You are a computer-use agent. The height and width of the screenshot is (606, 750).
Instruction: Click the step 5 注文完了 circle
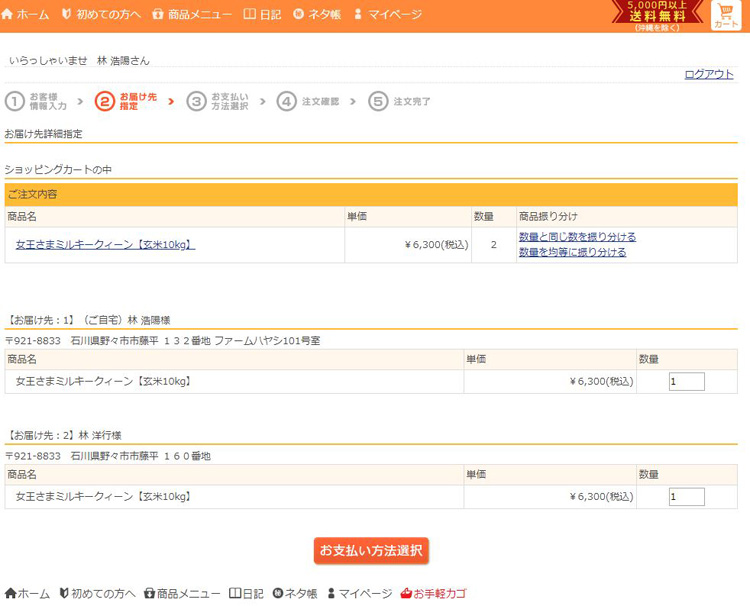[378, 101]
